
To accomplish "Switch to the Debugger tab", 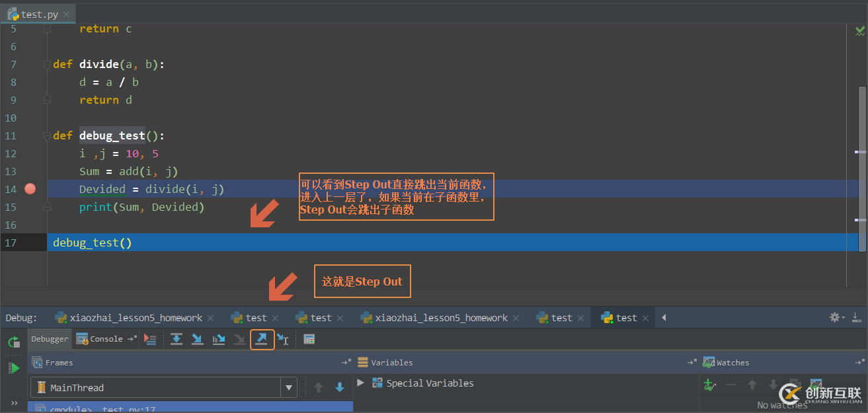I will (50, 339).
